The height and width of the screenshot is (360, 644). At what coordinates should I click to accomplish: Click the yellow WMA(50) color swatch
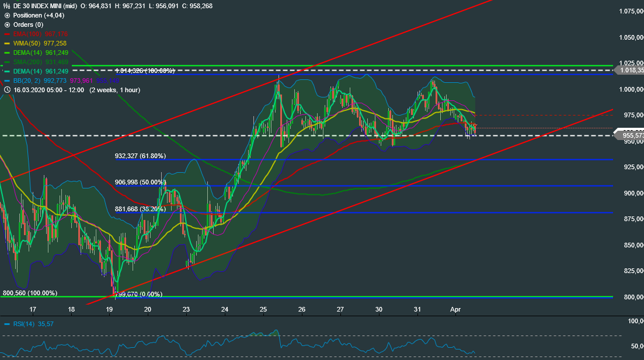(7, 44)
